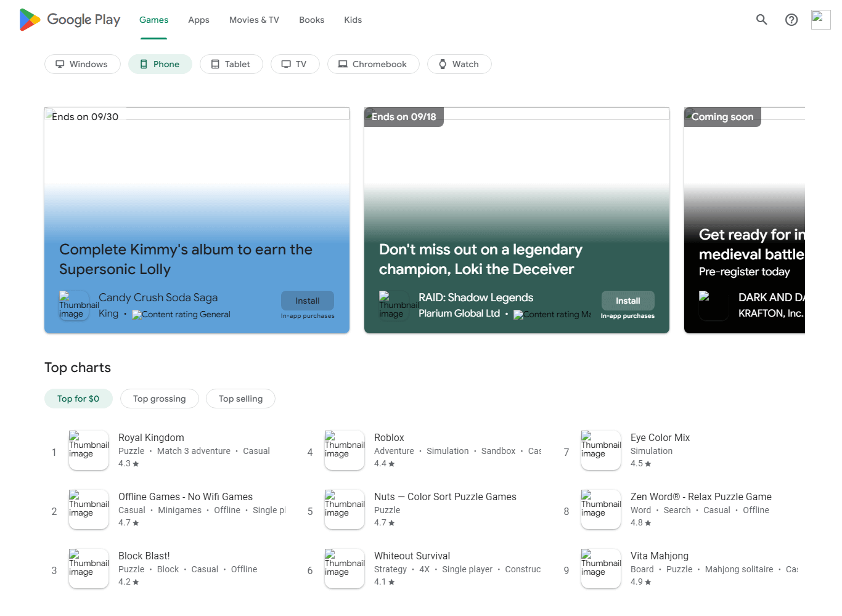Click the RAID: Shadow Legends name

tap(476, 298)
